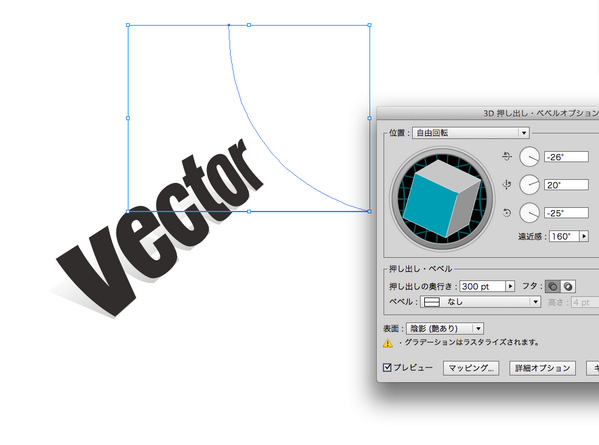Click the マッピング button

[x=471, y=368]
